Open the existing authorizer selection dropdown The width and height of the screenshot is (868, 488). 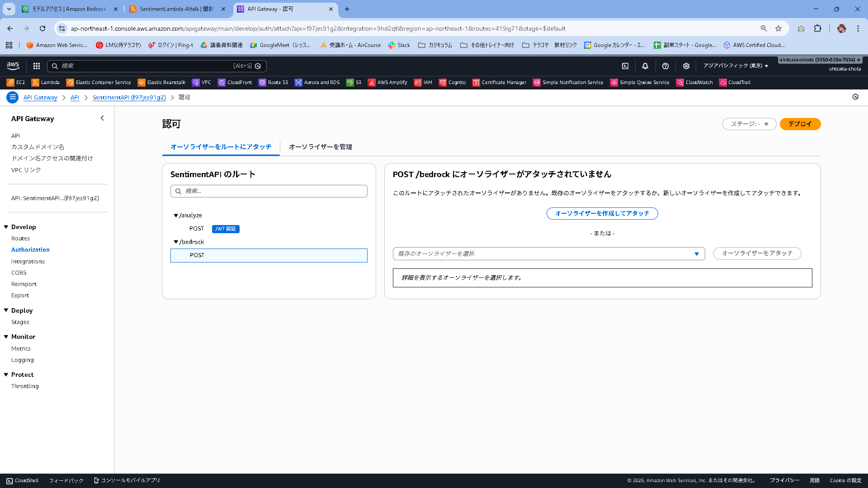[548, 253]
